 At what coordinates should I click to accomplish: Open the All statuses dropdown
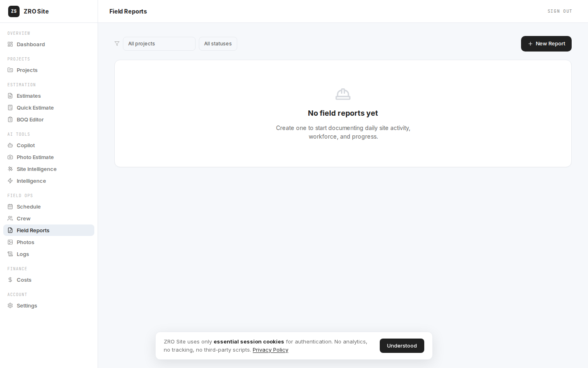pyautogui.click(x=218, y=44)
